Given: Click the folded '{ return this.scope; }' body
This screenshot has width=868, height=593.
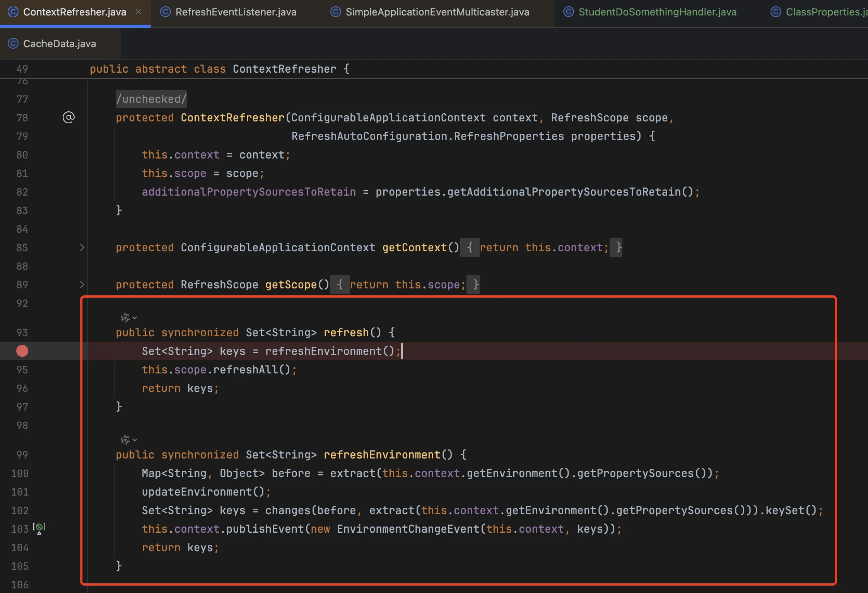Looking at the screenshot, I should click(x=405, y=285).
